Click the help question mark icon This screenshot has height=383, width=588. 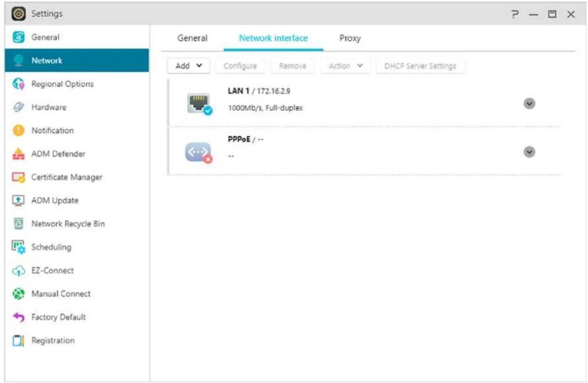click(x=516, y=14)
